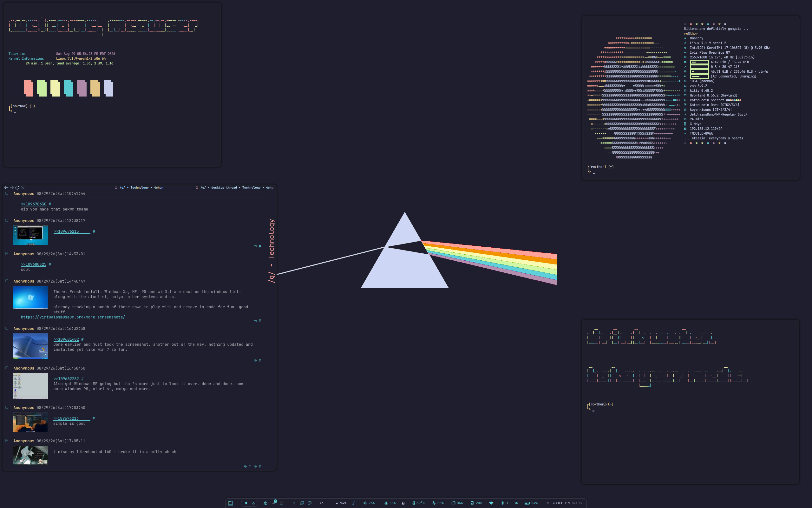The image size is (812, 508).
Task: Open quote link >>109682282
Action: (66, 379)
